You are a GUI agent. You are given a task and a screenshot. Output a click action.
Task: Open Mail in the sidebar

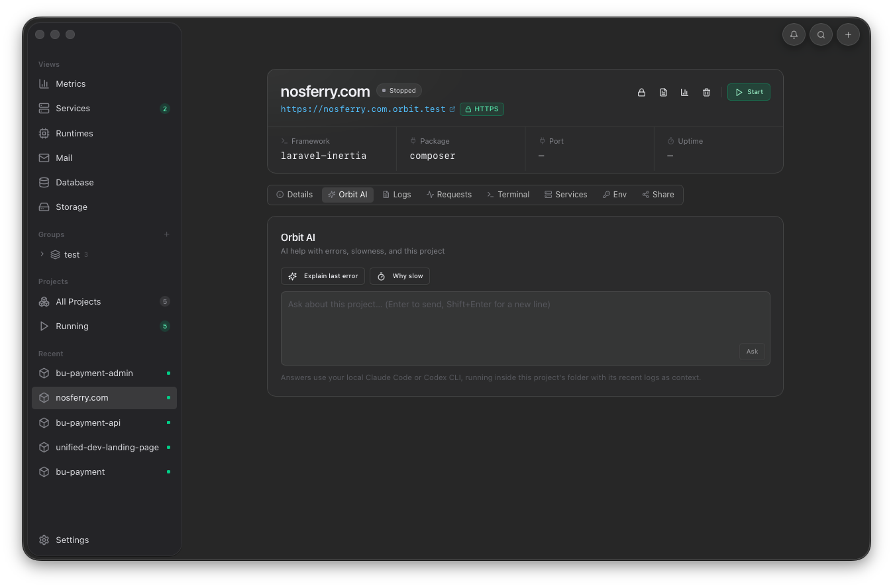pos(104,158)
